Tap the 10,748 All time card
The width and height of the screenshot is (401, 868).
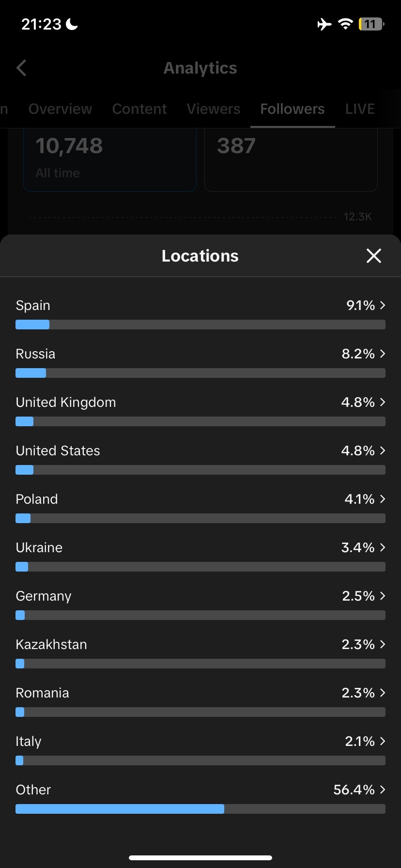tap(110, 160)
